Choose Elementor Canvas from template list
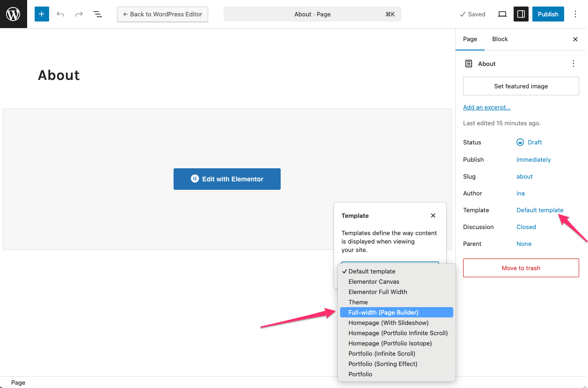Viewport: 588px width, 388px height. coord(374,281)
